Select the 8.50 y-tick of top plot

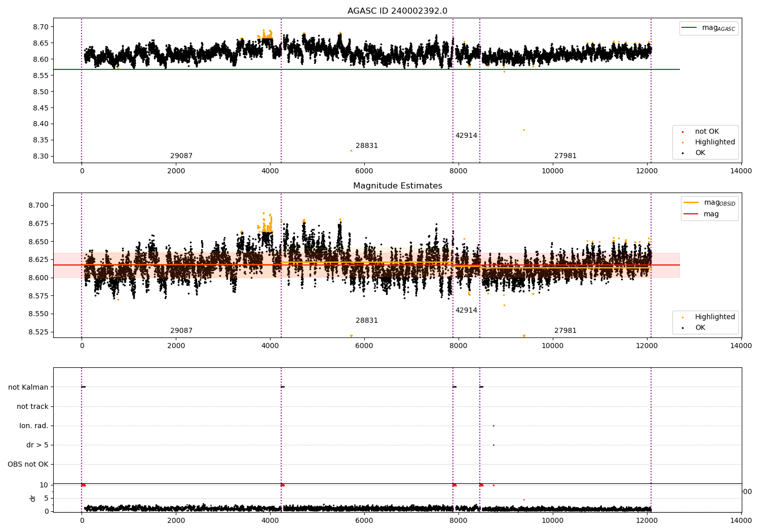coord(41,92)
